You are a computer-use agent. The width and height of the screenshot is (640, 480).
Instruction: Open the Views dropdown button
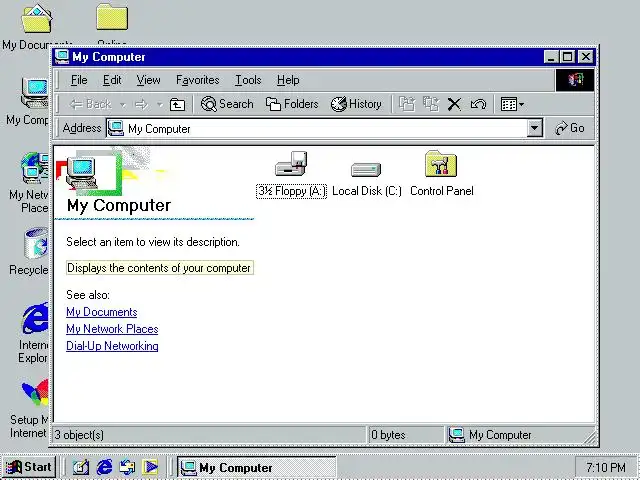tap(512, 104)
